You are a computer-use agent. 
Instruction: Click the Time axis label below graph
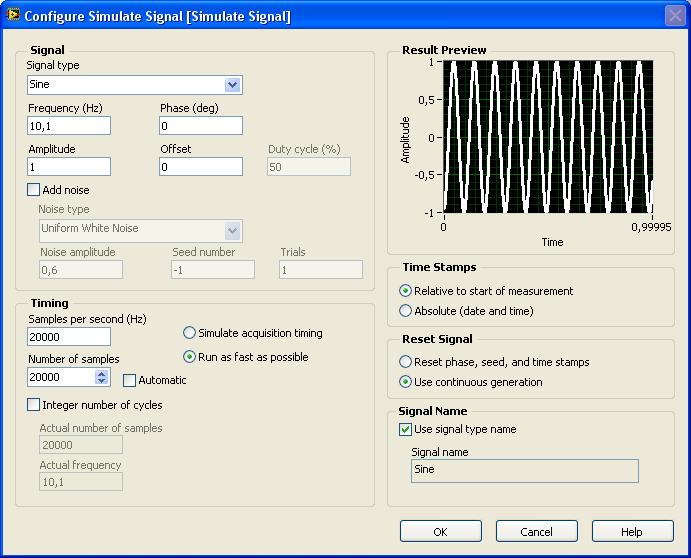point(552,242)
